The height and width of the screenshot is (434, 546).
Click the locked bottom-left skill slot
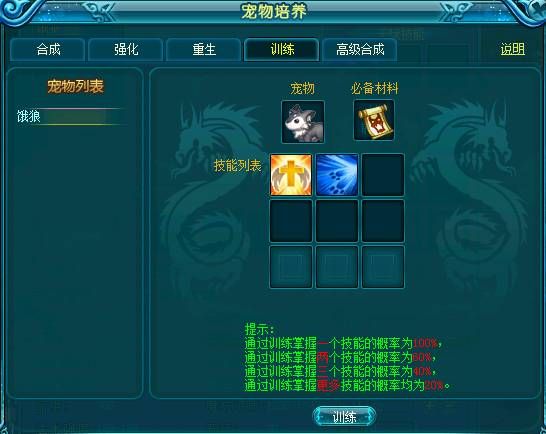(291, 267)
